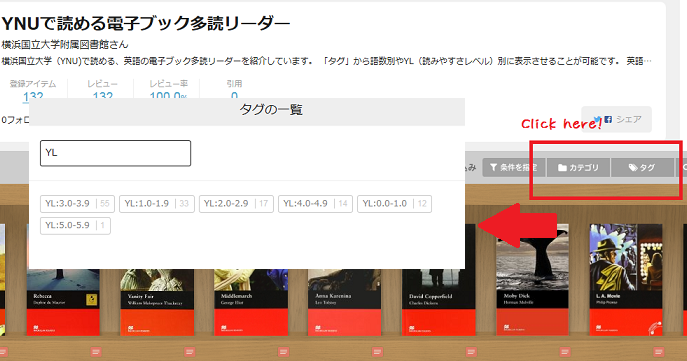Click into the YL tag search field
687x361 pixels.
[x=115, y=153]
